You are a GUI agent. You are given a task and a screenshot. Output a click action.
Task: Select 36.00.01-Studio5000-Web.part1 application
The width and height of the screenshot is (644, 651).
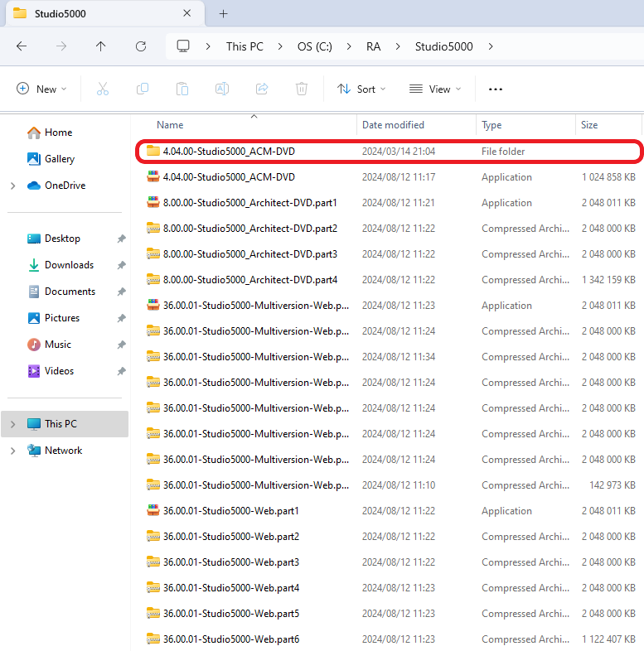pyautogui.click(x=390, y=511)
